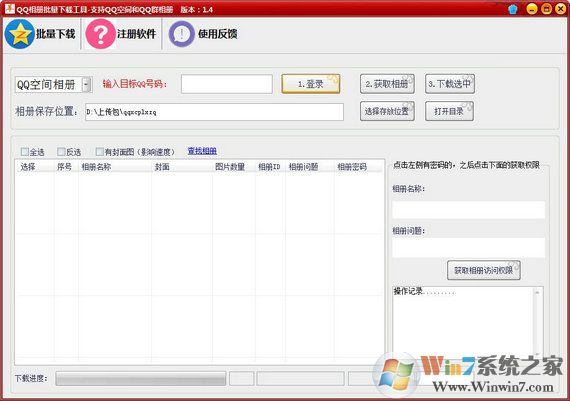
Task: Click the 相册名称 column header
Action: coord(115,167)
